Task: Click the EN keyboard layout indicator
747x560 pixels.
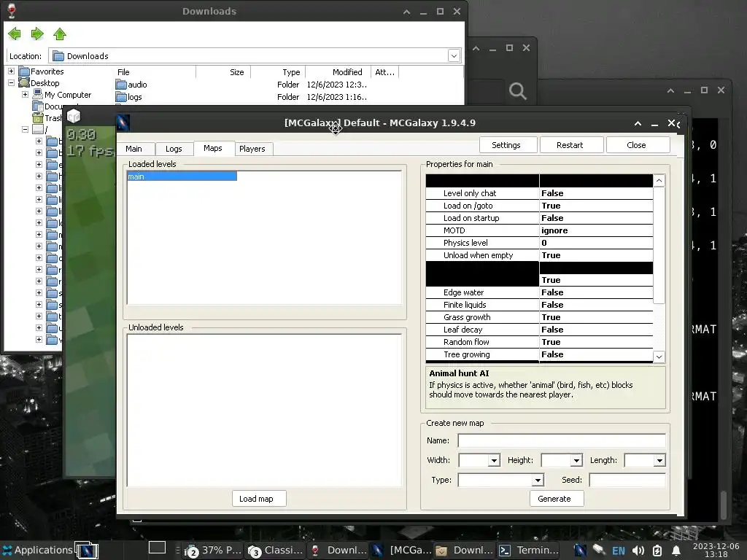Action: tap(619, 551)
